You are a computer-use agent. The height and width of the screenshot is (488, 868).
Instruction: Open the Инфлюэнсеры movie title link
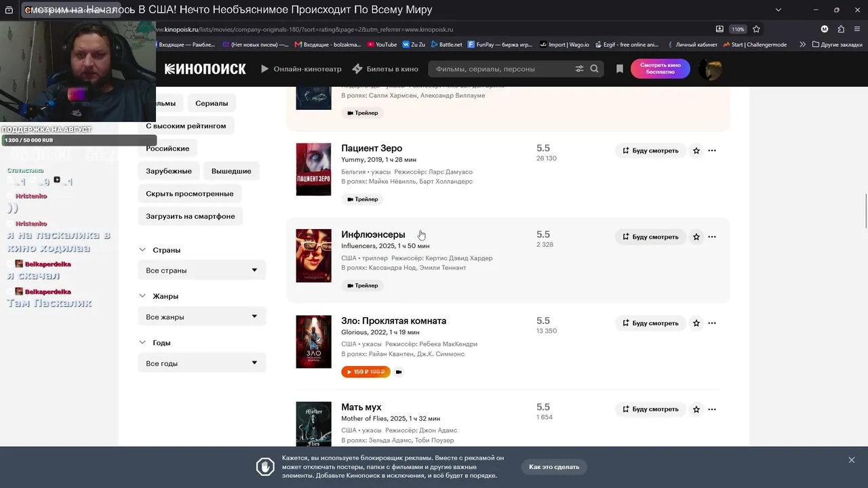pos(373,235)
